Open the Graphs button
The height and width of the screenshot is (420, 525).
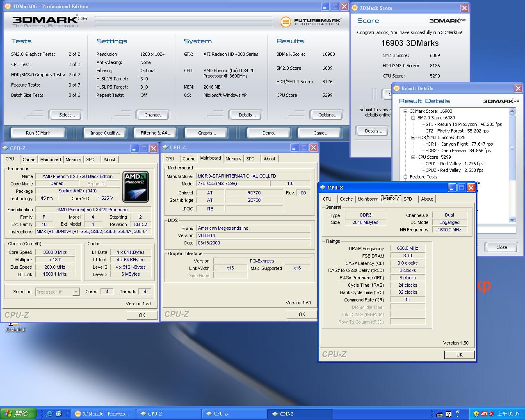207,133
